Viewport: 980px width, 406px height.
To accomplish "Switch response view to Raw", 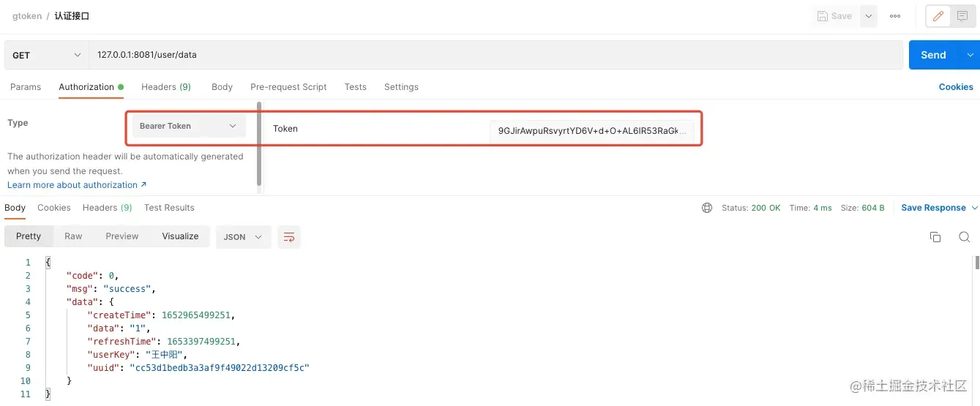I will [x=73, y=236].
